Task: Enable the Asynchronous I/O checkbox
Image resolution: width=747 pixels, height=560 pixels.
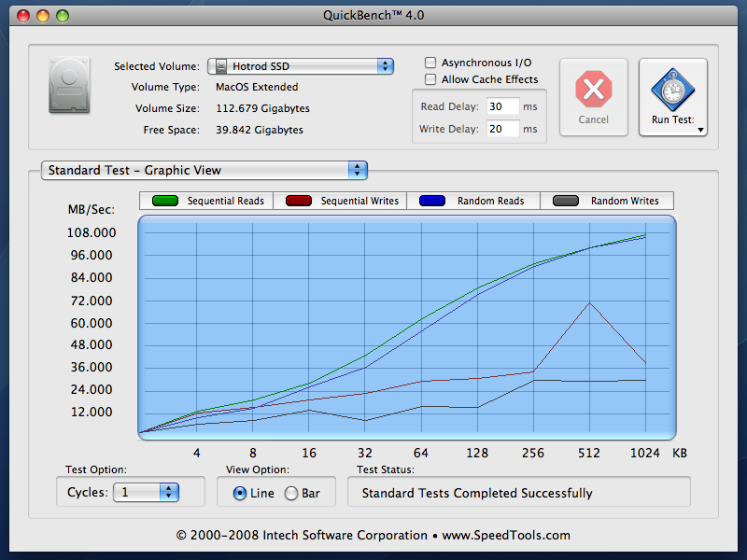Action: (430, 63)
